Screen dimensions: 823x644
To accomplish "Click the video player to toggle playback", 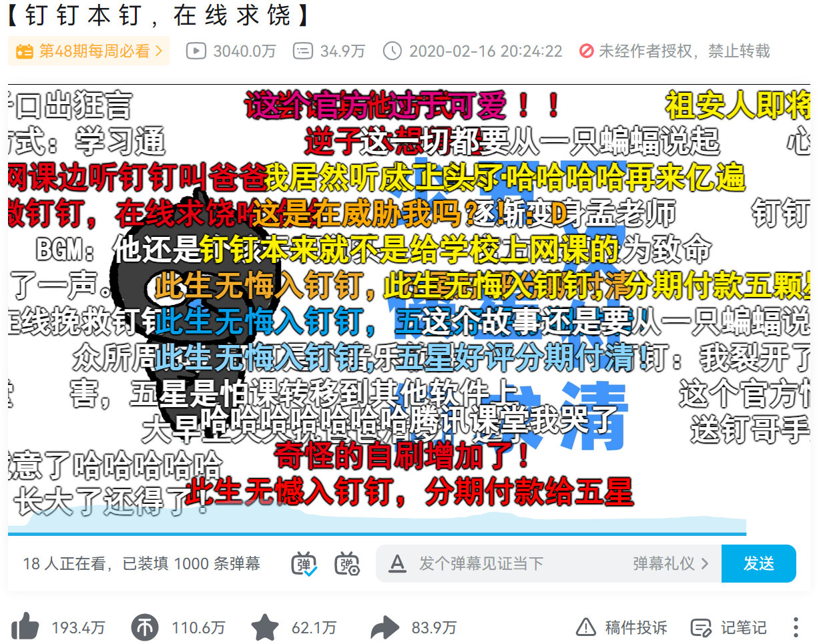I will pos(408,307).
